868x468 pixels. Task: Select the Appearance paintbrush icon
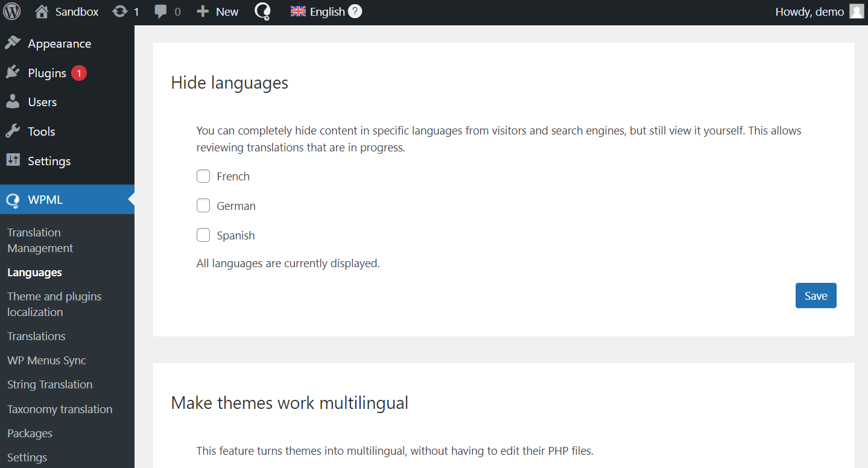click(x=13, y=42)
